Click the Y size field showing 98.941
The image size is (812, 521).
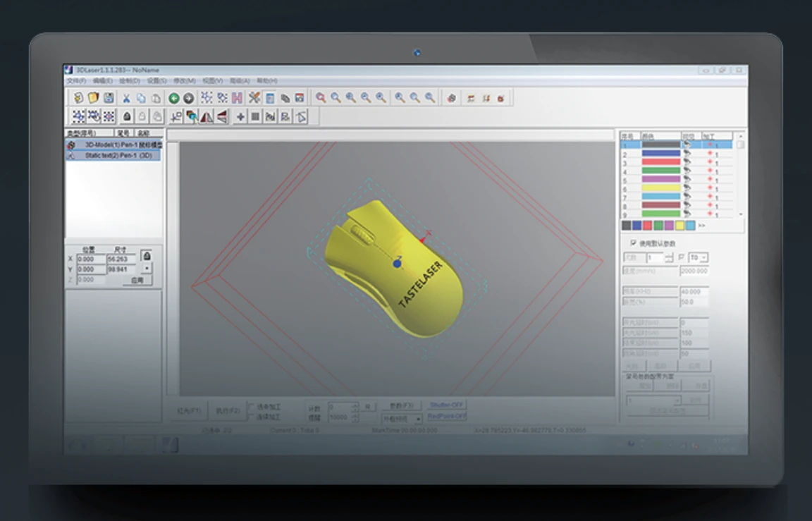point(122,269)
